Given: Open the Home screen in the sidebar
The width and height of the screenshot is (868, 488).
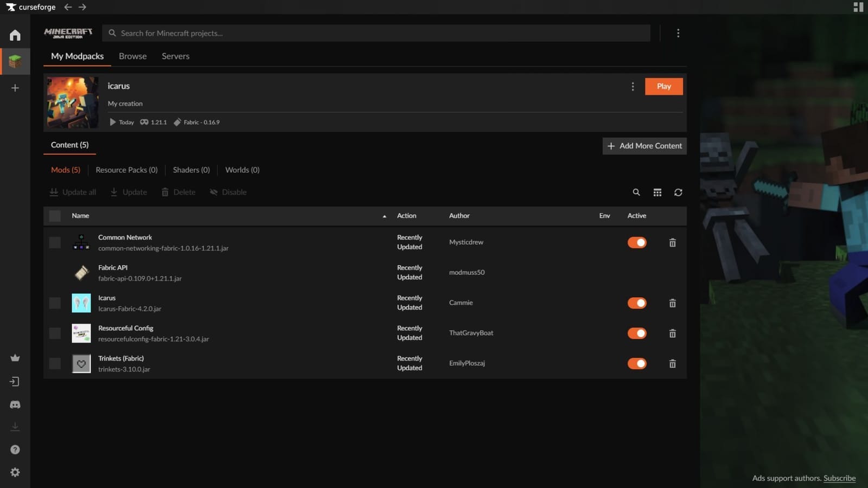Looking at the screenshot, I should coord(15,35).
